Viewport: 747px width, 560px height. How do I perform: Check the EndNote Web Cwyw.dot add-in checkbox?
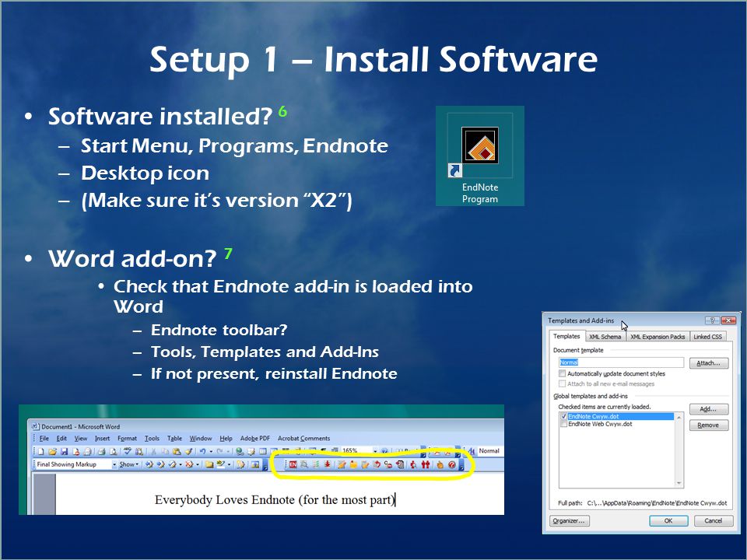click(564, 424)
